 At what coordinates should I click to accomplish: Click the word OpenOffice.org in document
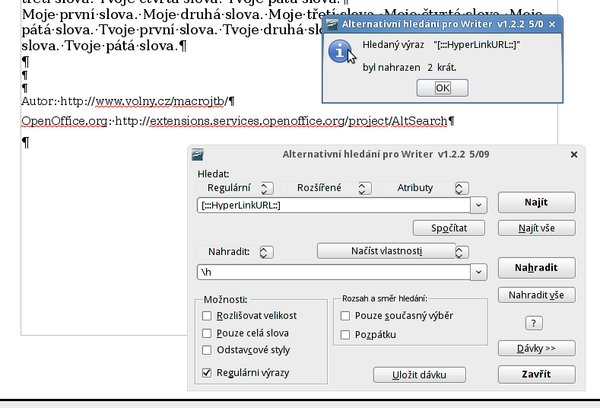pos(65,121)
